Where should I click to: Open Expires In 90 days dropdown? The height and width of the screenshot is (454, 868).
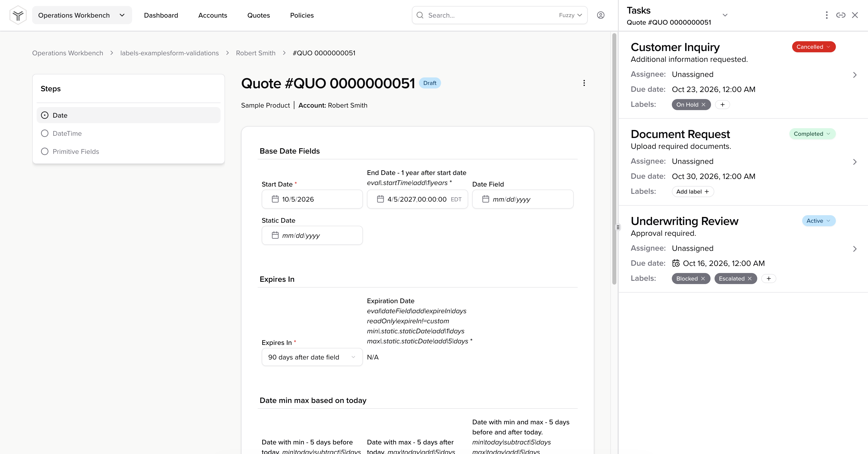point(312,357)
